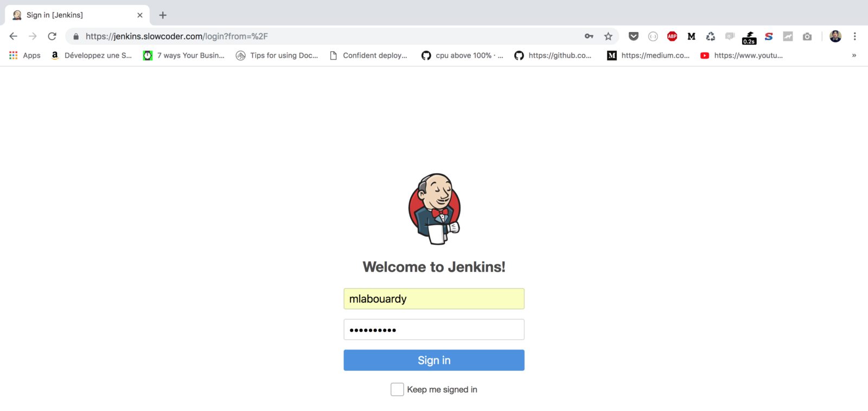Enable Keep me signed in checkbox
The height and width of the screenshot is (411, 868).
pos(397,389)
